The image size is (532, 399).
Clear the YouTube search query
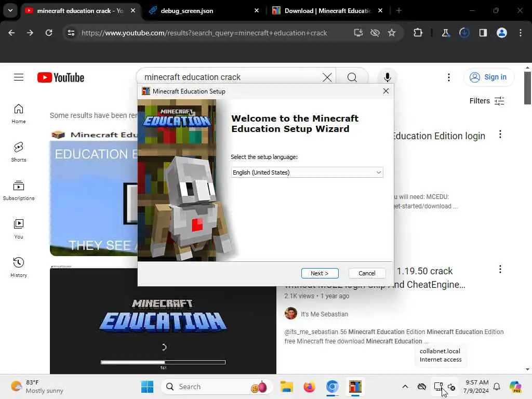click(327, 77)
